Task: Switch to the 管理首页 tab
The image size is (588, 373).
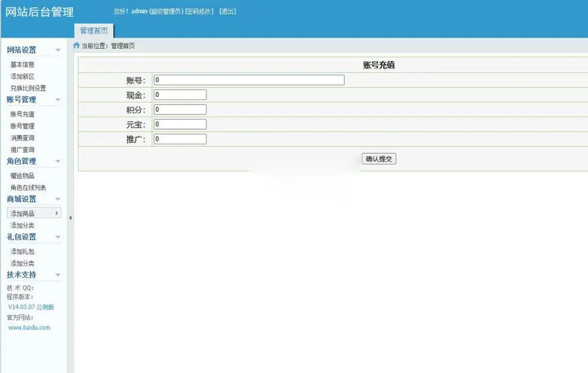Action: click(93, 31)
